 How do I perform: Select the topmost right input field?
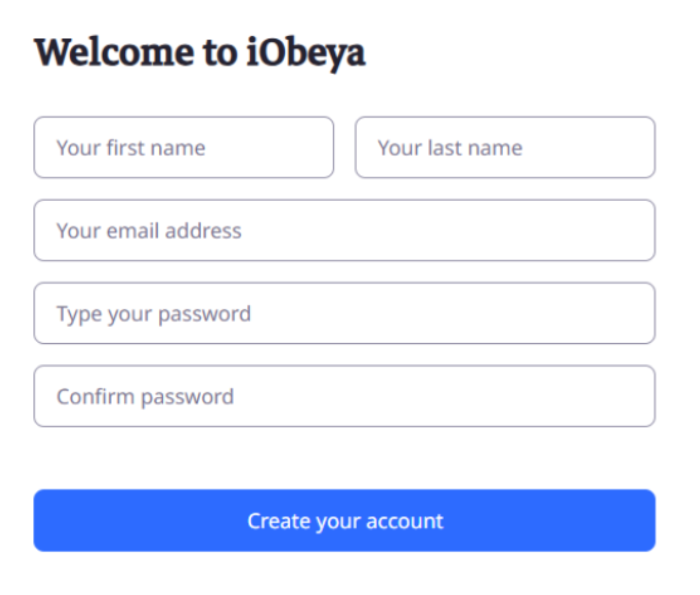(x=505, y=147)
